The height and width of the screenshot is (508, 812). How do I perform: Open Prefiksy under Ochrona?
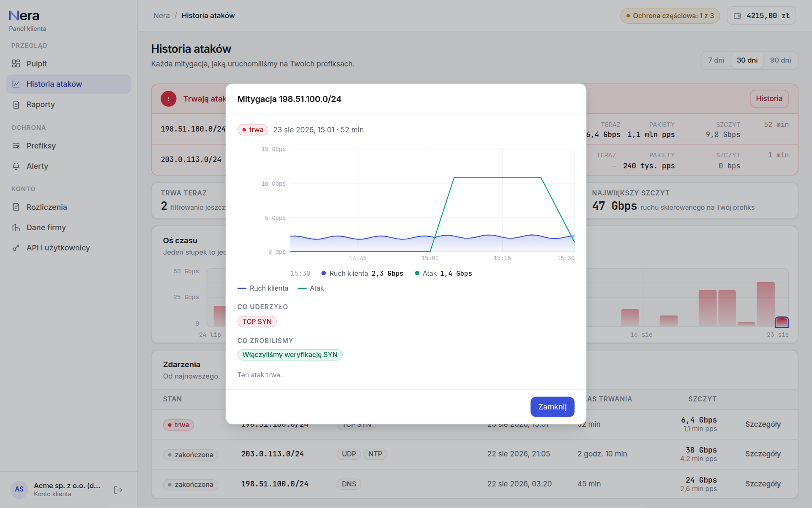click(68, 146)
